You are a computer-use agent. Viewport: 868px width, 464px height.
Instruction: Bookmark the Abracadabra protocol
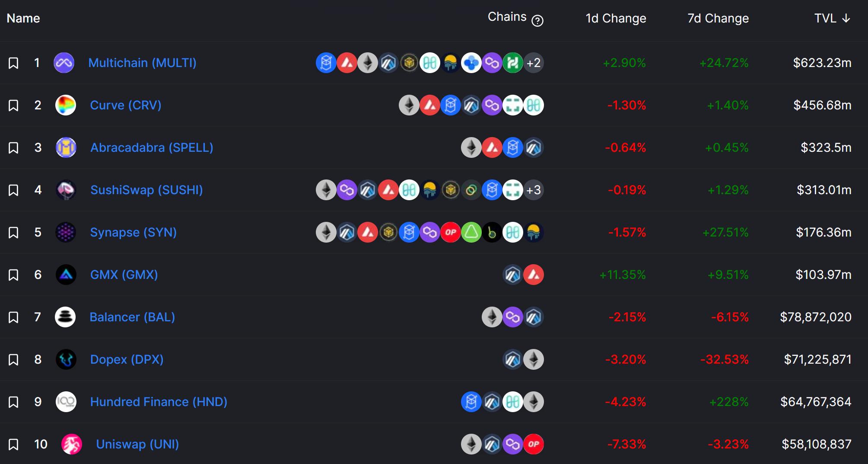pyautogui.click(x=13, y=148)
